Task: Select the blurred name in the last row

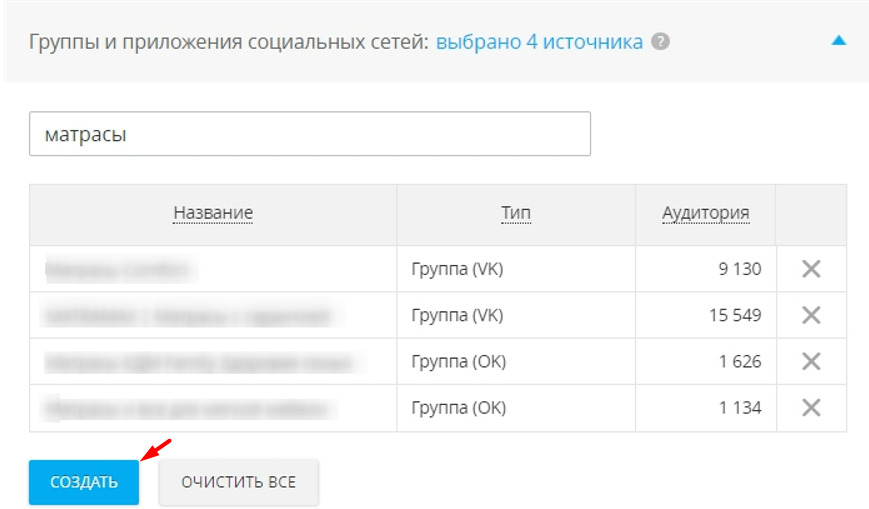Action: tap(190, 408)
